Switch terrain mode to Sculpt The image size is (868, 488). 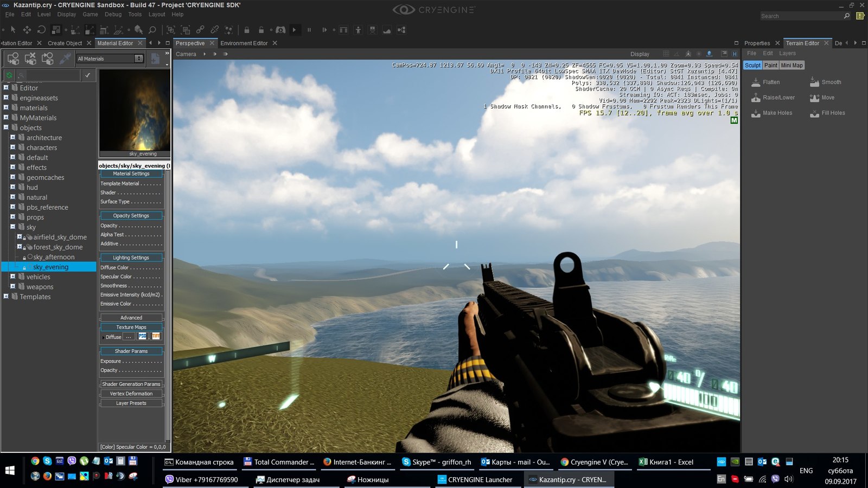pos(752,65)
